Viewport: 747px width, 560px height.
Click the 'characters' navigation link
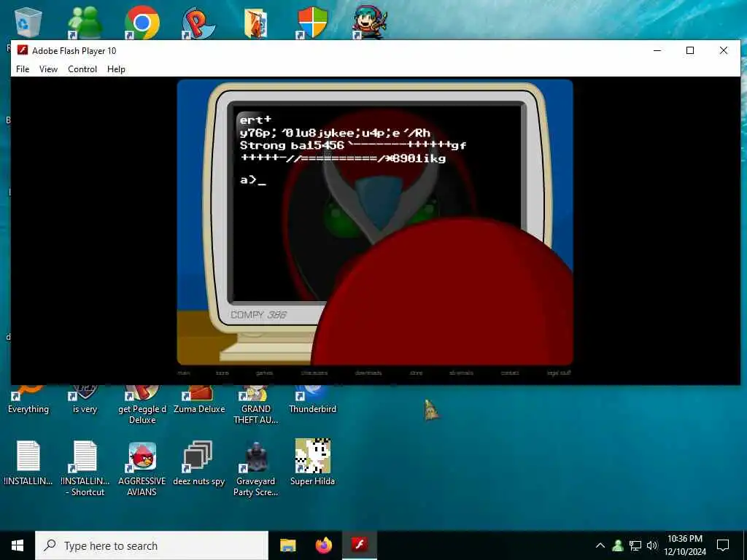click(314, 373)
